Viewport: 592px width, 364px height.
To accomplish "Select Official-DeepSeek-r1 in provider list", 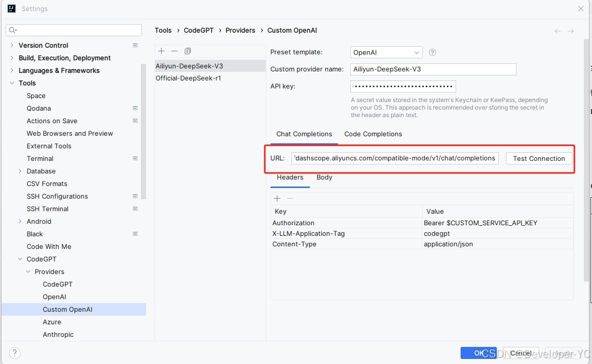I will click(x=210, y=78).
